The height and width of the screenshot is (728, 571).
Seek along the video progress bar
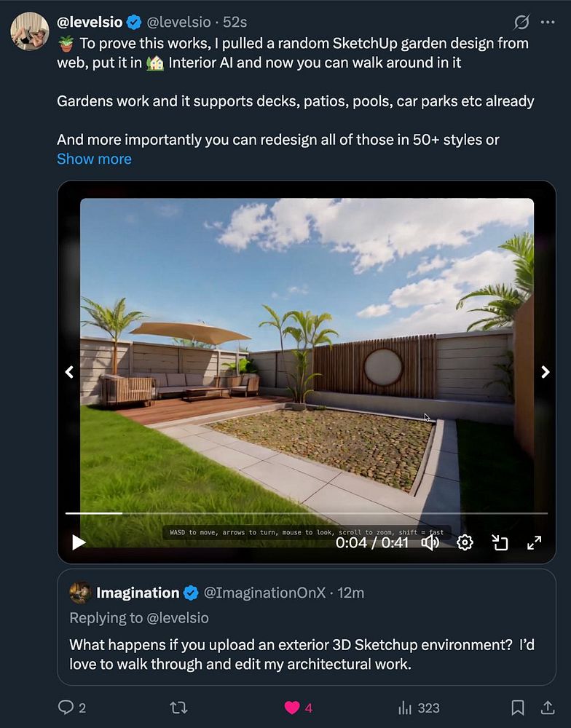coord(306,513)
